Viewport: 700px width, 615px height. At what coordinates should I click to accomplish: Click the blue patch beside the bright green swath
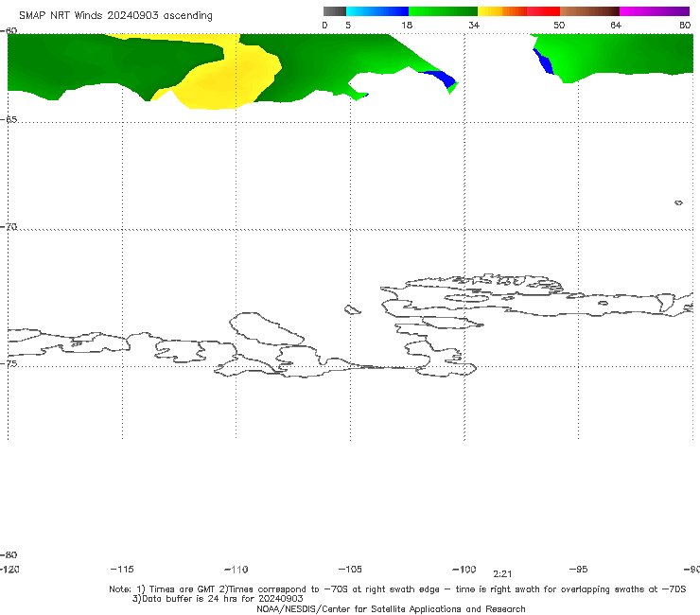click(543, 61)
